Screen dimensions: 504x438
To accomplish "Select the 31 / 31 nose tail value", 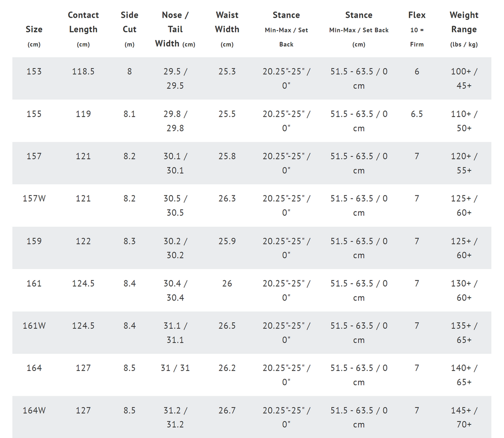I will [x=175, y=368].
